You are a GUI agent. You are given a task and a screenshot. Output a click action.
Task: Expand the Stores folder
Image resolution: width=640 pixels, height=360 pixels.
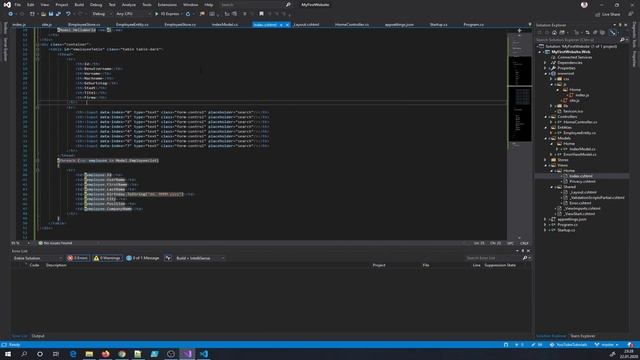coord(545,160)
